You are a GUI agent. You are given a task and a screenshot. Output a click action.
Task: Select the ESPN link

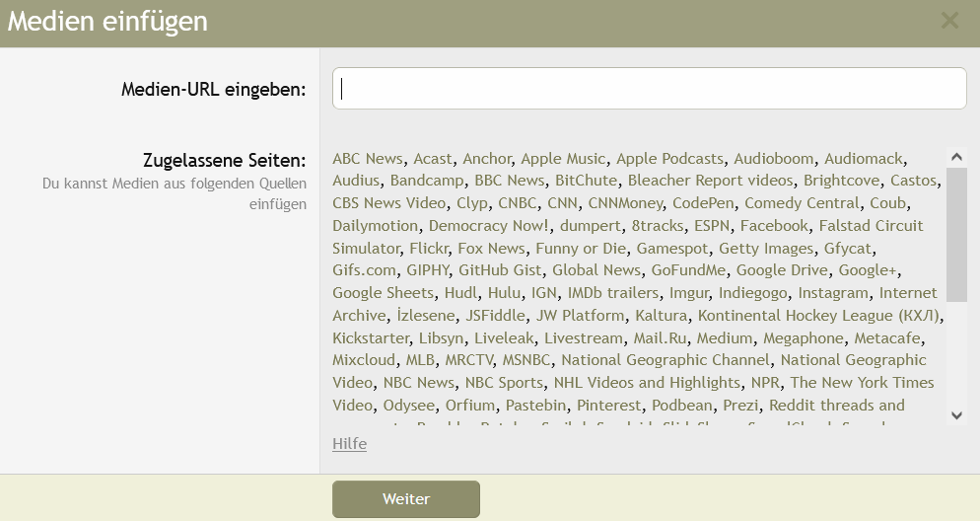point(712,225)
